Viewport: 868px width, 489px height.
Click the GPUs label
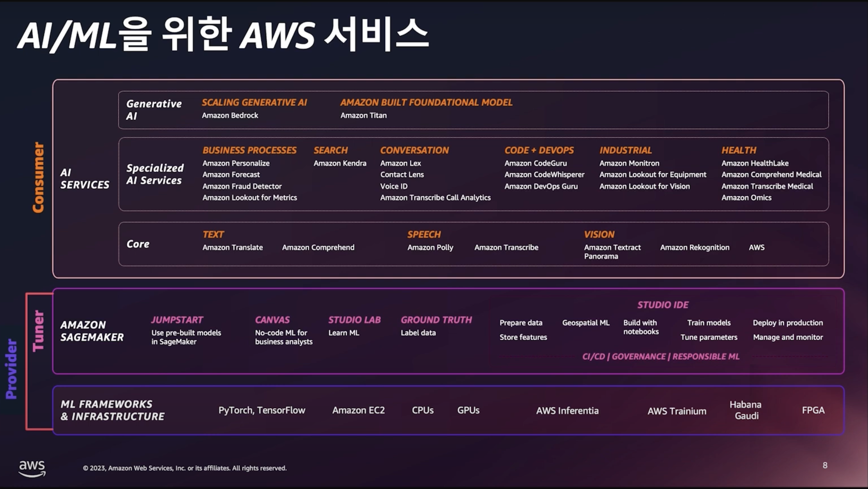(x=468, y=410)
